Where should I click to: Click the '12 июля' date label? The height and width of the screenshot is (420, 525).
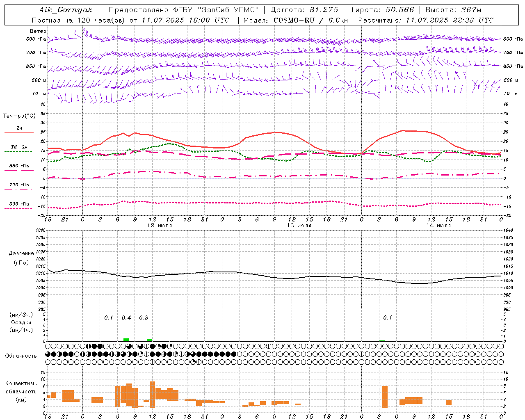tap(160, 226)
